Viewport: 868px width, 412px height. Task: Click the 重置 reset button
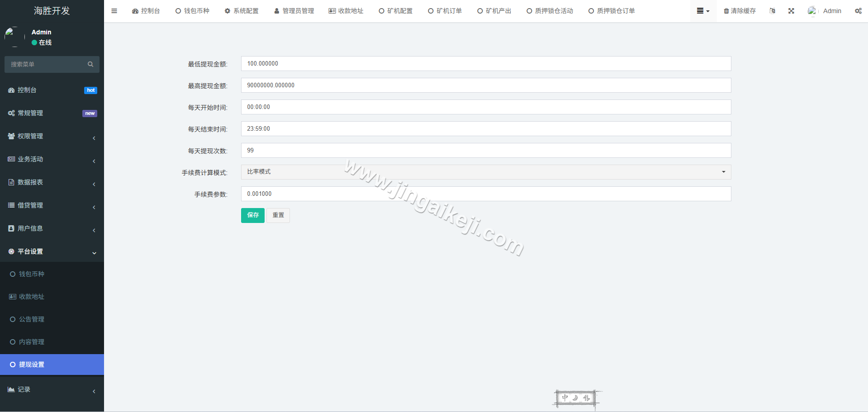click(x=278, y=215)
